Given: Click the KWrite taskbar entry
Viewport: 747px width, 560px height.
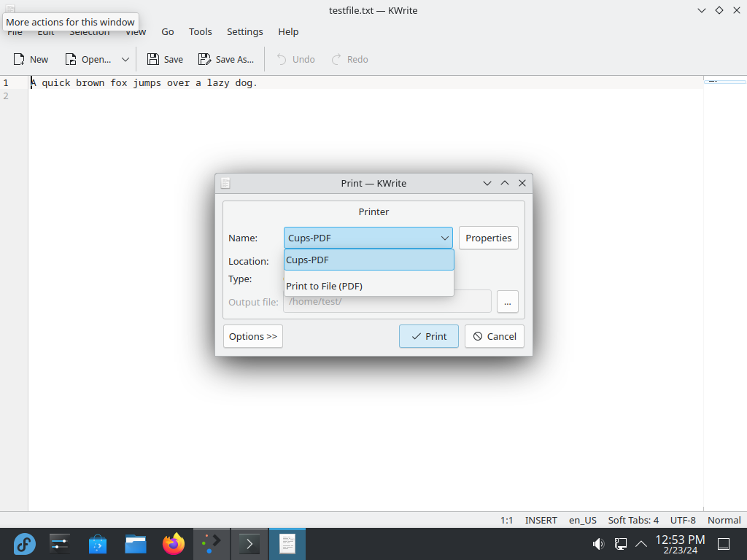Looking at the screenshot, I should pyautogui.click(x=287, y=544).
